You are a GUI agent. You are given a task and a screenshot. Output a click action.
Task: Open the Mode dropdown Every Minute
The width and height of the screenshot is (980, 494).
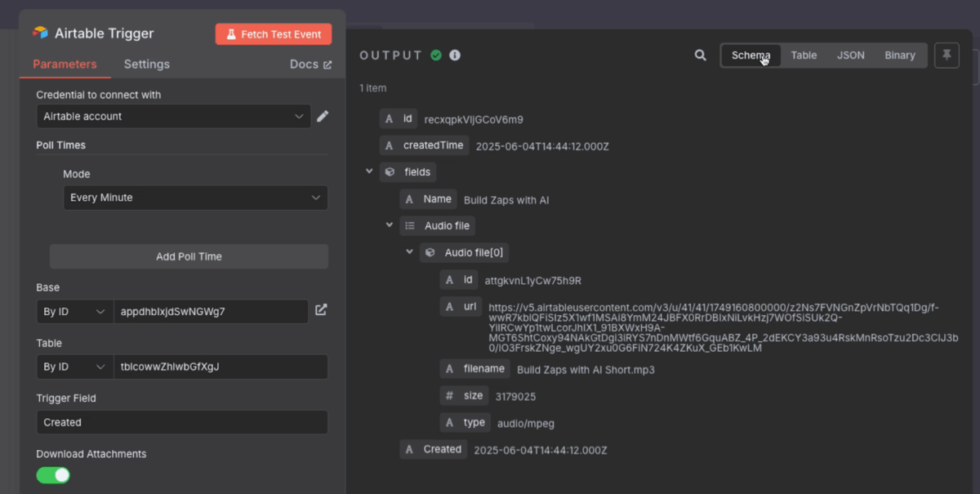pyautogui.click(x=195, y=198)
